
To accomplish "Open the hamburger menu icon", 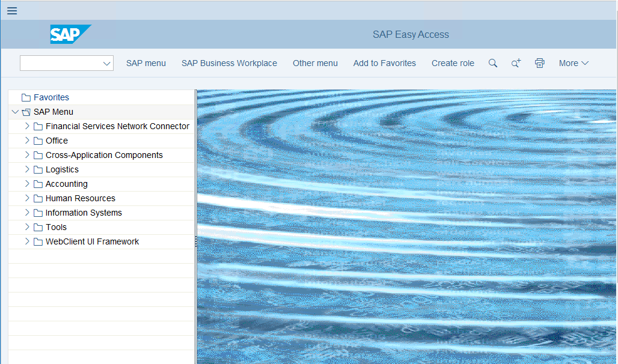I will pos(12,11).
